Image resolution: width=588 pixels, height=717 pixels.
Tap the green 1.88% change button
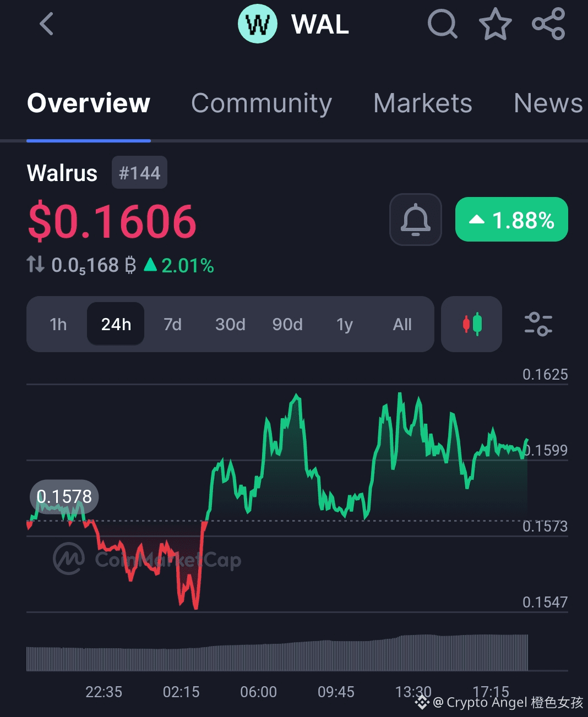point(511,220)
